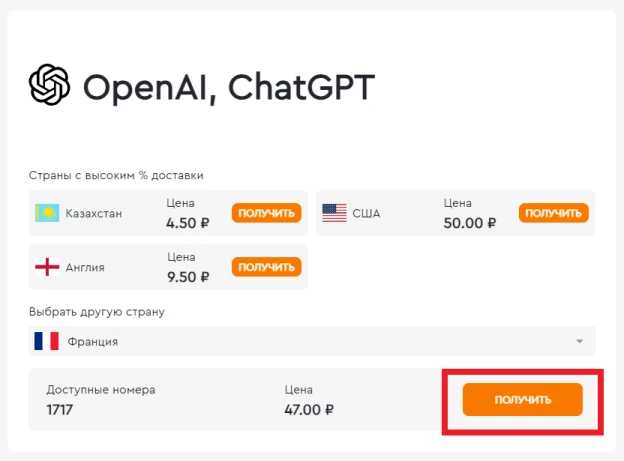Select the США country row

456,213
